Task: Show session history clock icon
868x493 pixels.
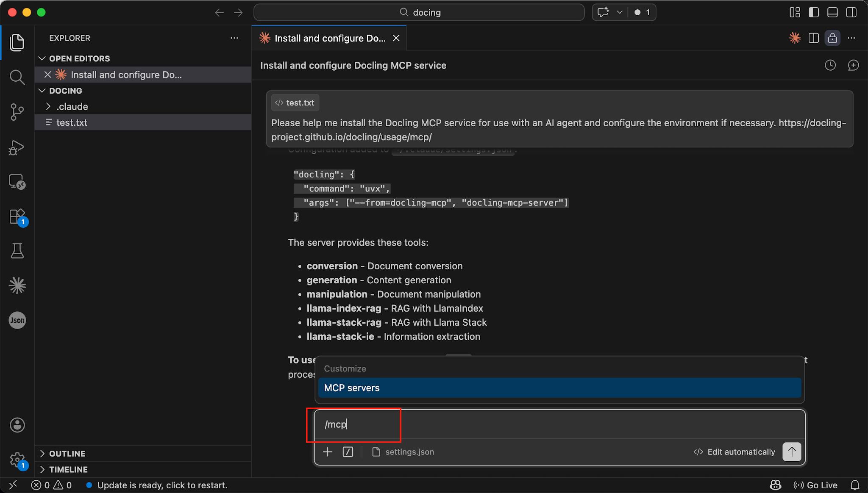Action: 830,65
